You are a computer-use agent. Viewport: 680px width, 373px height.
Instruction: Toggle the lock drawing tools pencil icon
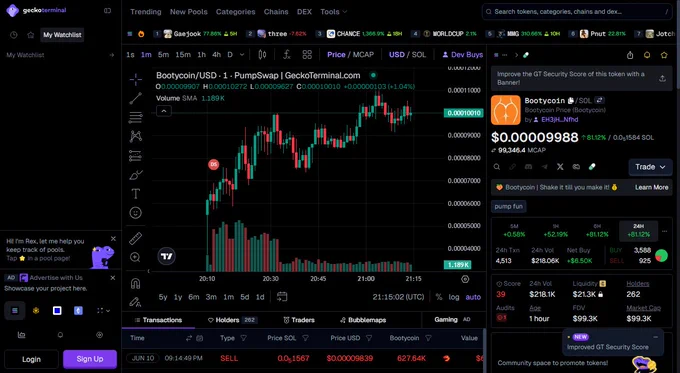[135, 301]
